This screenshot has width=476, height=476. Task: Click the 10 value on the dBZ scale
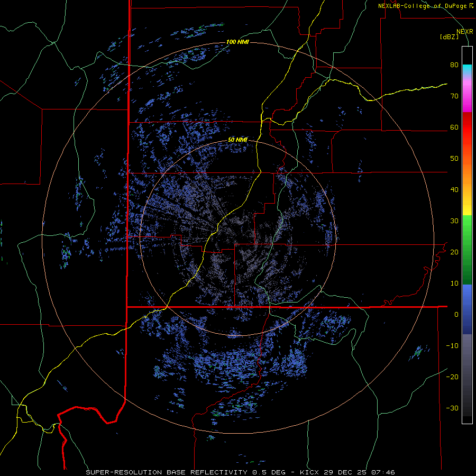454,283
